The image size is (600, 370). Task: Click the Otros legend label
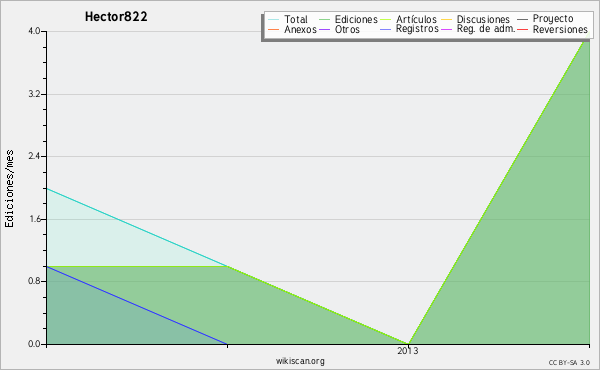click(x=347, y=29)
